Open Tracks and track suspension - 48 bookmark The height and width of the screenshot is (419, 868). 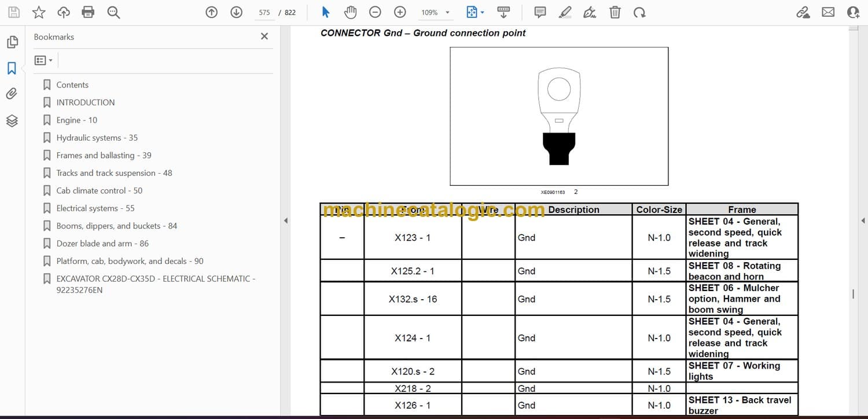click(114, 173)
